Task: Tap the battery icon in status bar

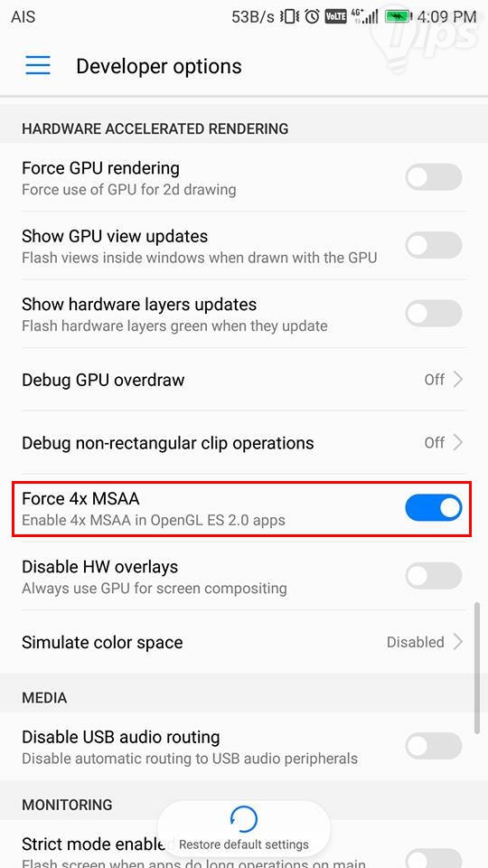Action: 397,16
